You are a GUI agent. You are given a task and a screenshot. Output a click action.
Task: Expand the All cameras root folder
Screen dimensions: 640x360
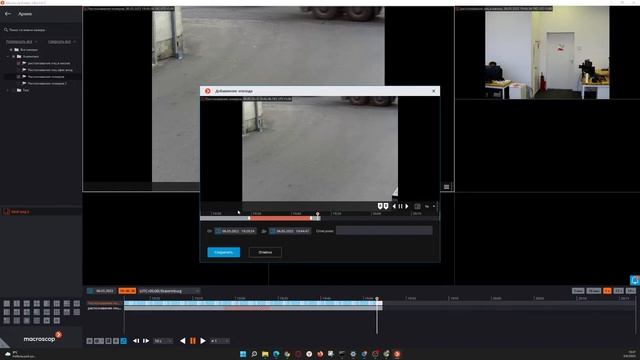(x=11, y=49)
